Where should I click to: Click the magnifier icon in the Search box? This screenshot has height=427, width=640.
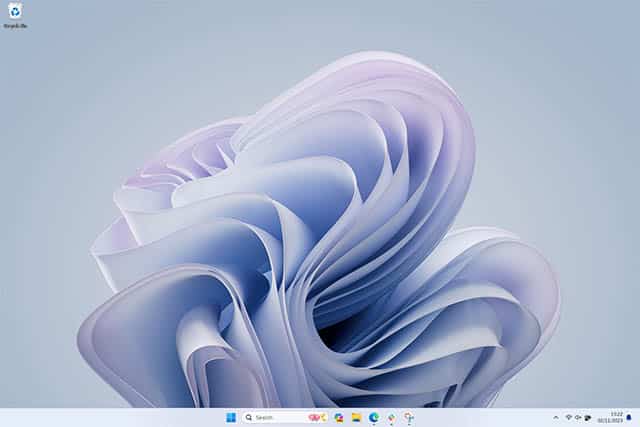point(249,417)
